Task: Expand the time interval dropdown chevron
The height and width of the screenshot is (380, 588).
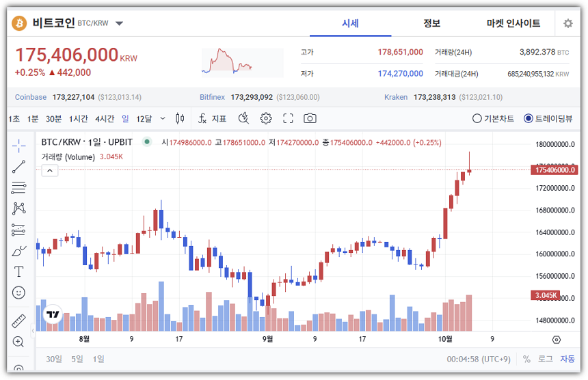Action: click(x=163, y=118)
